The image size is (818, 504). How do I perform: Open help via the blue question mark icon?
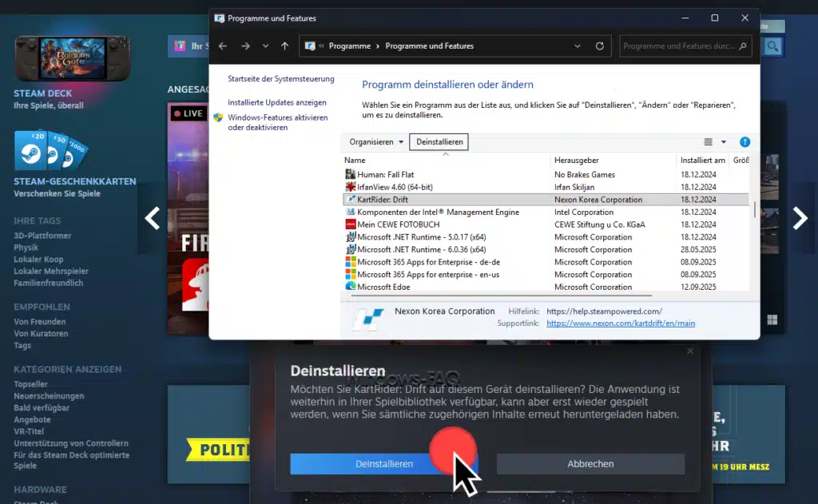(x=745, y=141)
